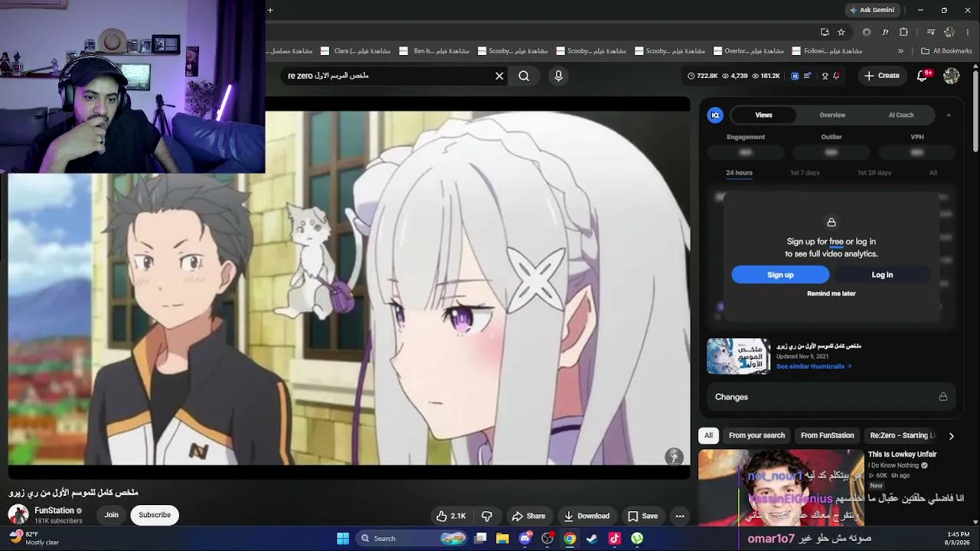
Task: Click the trophy icon in the vidIQ stats bar
Action: (825, 76)
